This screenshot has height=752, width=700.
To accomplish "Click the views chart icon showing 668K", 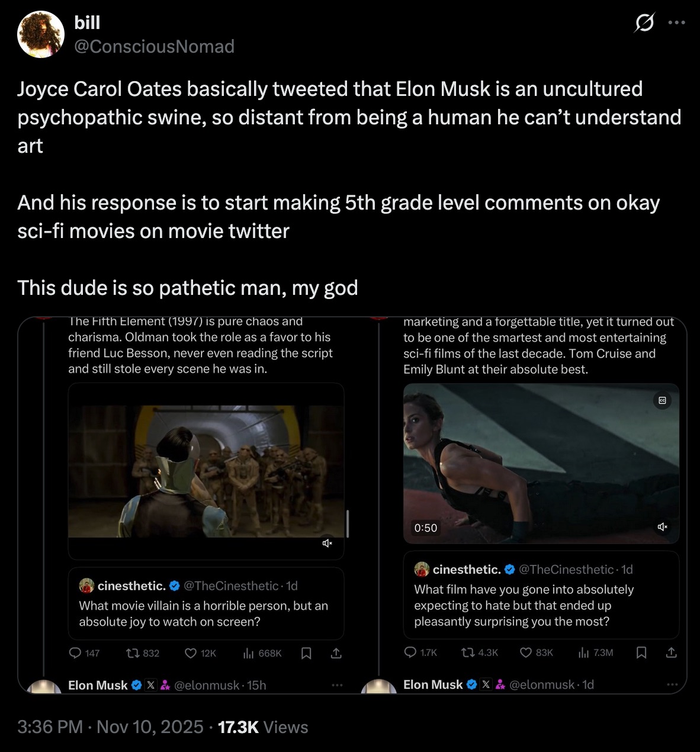I will click(x=249, y=653).
